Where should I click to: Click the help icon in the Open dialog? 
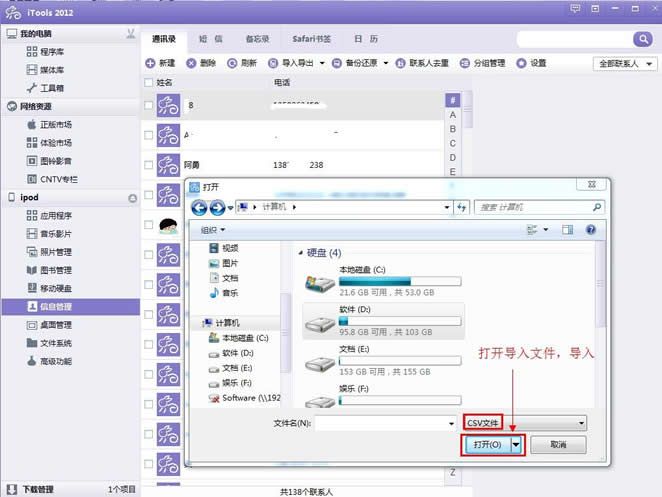point(591,230)
